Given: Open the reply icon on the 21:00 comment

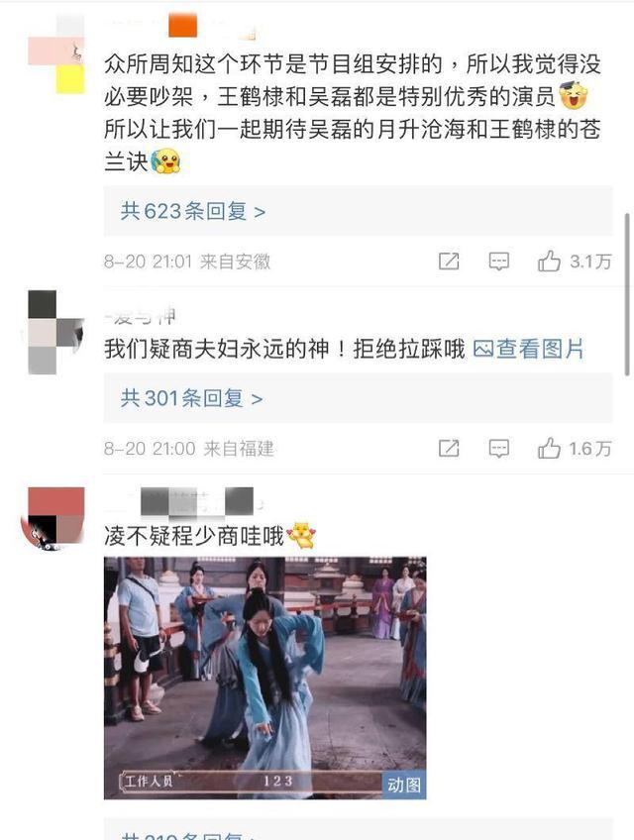Looking at the screenshot, I should (499, 449).
